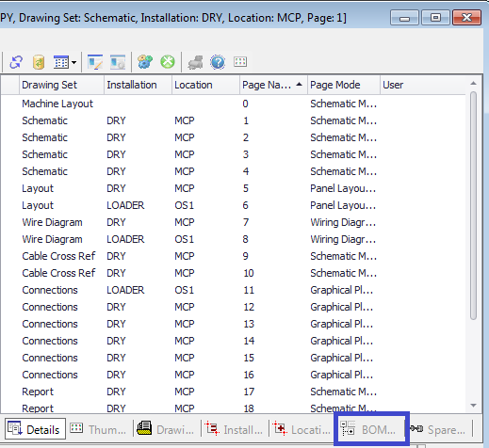Click the thumbnails grid icon in toolbar

coord(240,61)
